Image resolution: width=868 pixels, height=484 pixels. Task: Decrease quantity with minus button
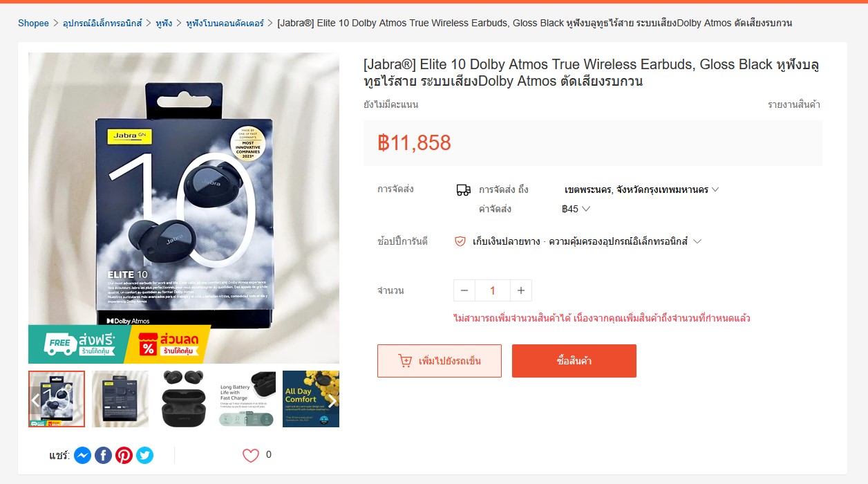click(464, 290)
